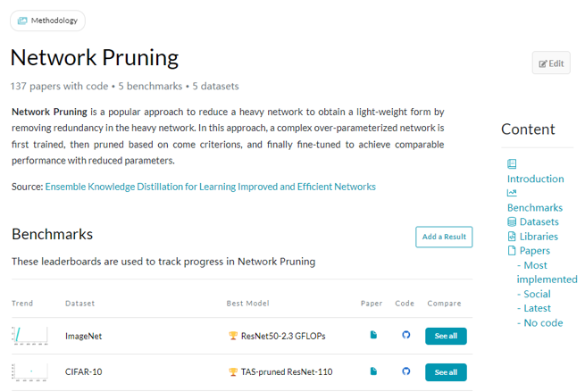This screenshot has width=585, height=392.
Task: Open the CIFAR-10 dataset leaderboard link
Action: click(84, 372)
